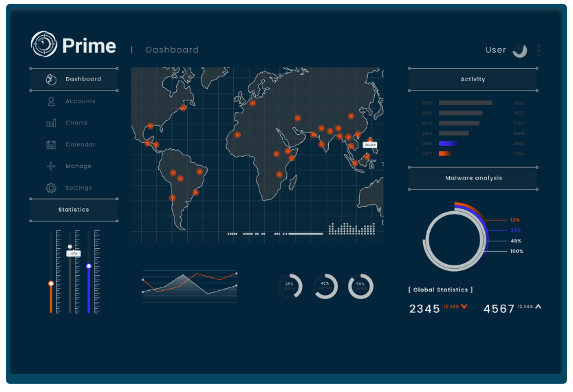The image size is (573, 392).
Task: Select the Charts menu item label
Action: (76, 123)
